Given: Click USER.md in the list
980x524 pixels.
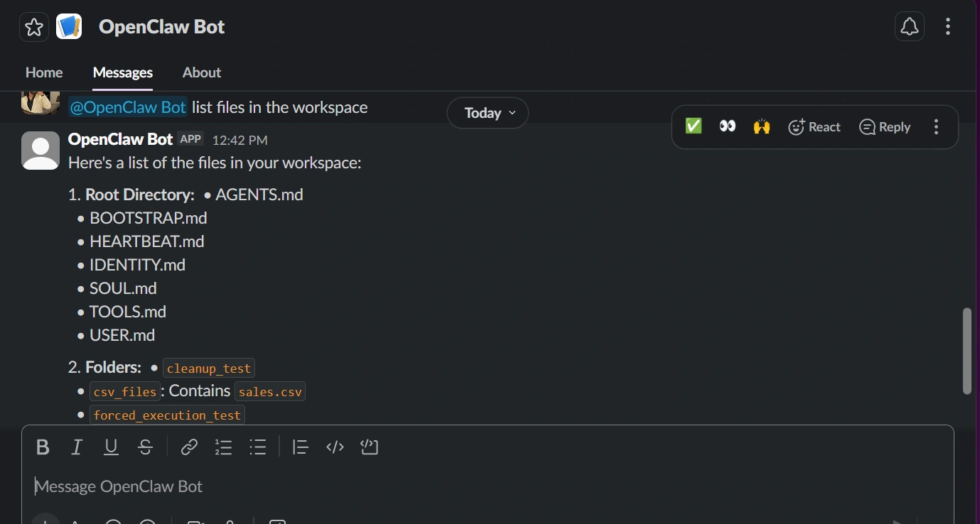Looking at the screenshot, I should (x=122, y=335).
